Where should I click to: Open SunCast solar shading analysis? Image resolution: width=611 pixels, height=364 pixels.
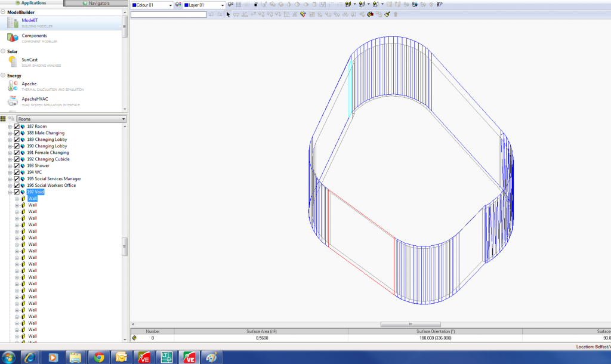tap(29, 61)
